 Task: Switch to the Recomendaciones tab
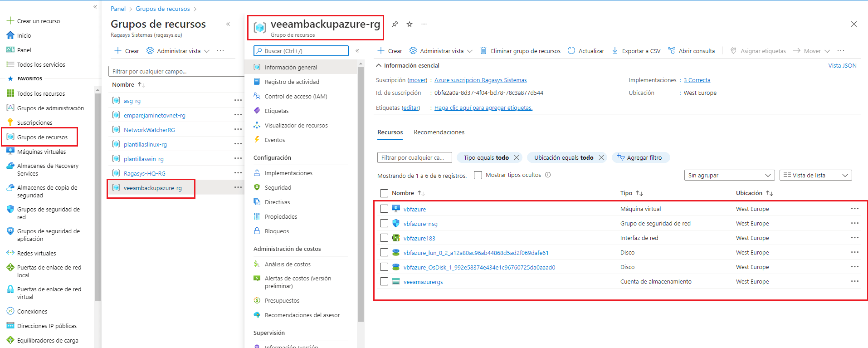pyautogui.click(x=439, y=132)
